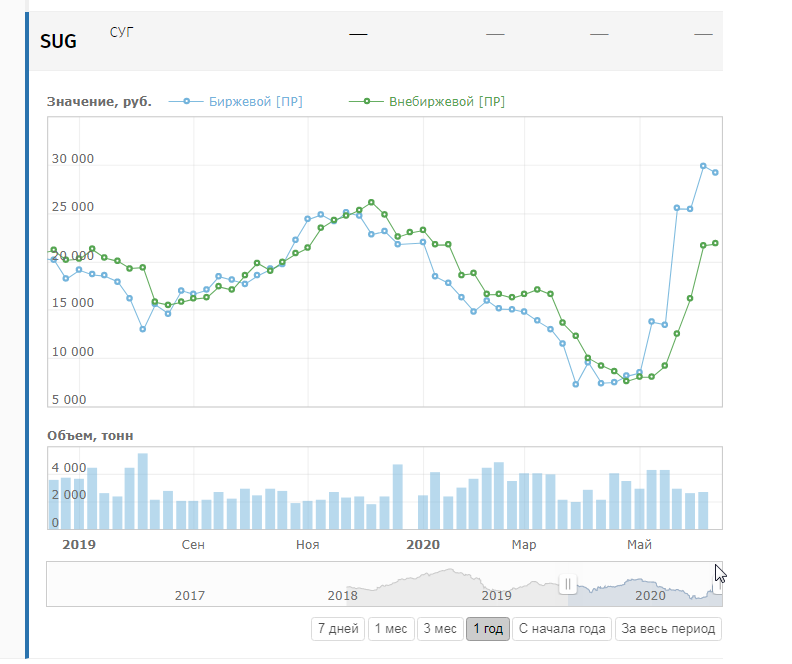Click the 5 000 y-axis label
792x664 pixels.
click(69, 400)
